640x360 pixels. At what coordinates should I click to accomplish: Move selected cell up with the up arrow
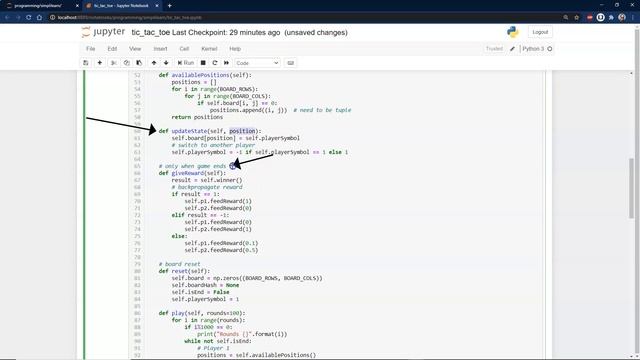click(x=154, y=63)
